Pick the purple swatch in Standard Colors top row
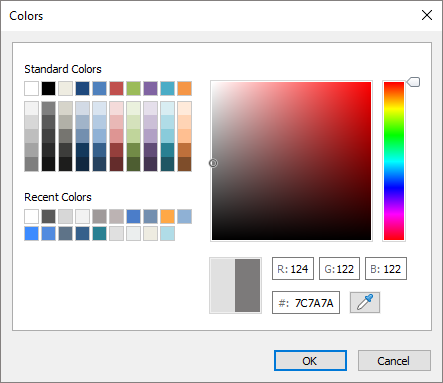The height and width of the screenshot is (383, 443). click(x=150, y=89)
